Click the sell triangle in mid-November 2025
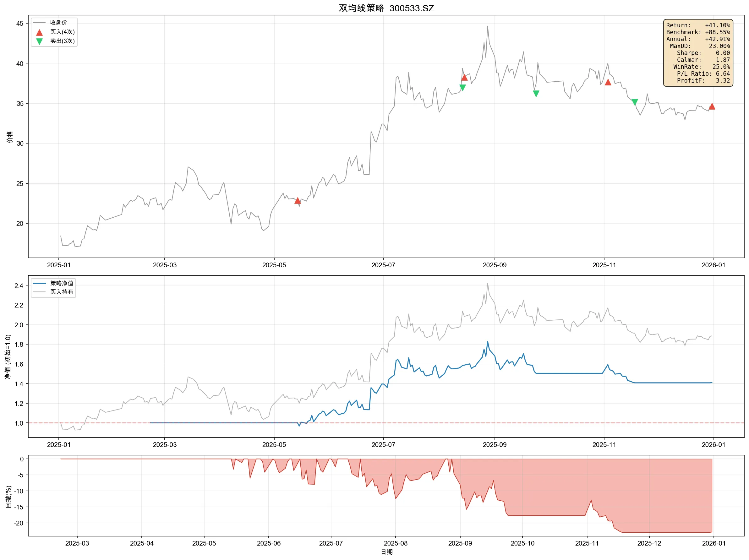 (x=635, y=102)
